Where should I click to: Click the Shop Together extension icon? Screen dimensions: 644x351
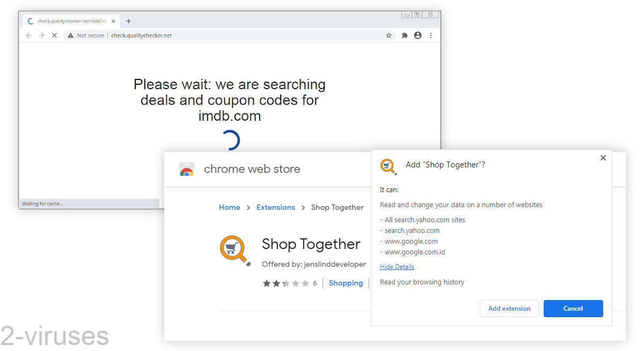click(x=235, y=250)
